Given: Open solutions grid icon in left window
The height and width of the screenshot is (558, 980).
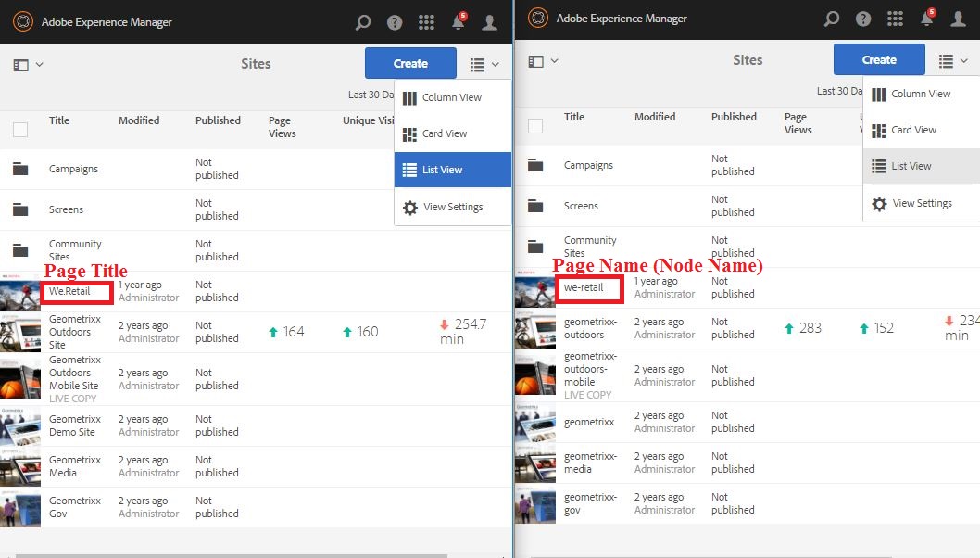Looking at the screenshot, I should (x=426, y=23).
